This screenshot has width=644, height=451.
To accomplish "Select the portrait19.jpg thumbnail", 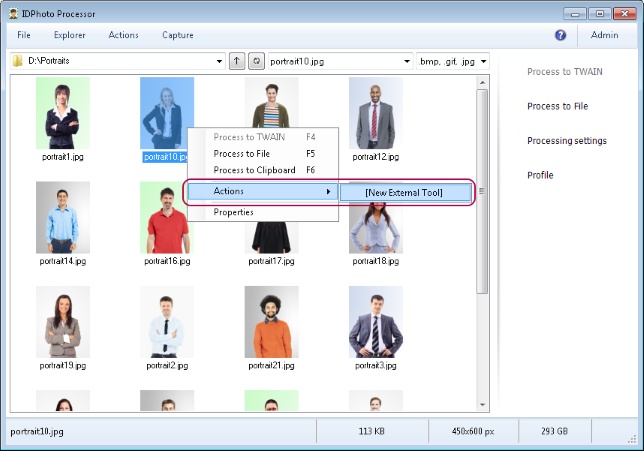I will point(63,322).
